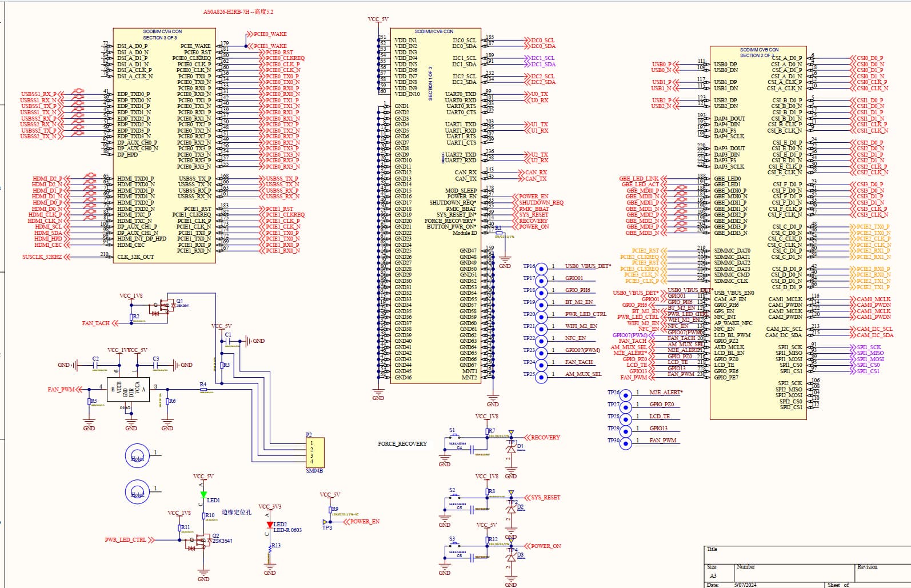Select the SODIMM SECTION 2 OF 3 header
This screenshot has width=911, height=588.
coord(759,53)
